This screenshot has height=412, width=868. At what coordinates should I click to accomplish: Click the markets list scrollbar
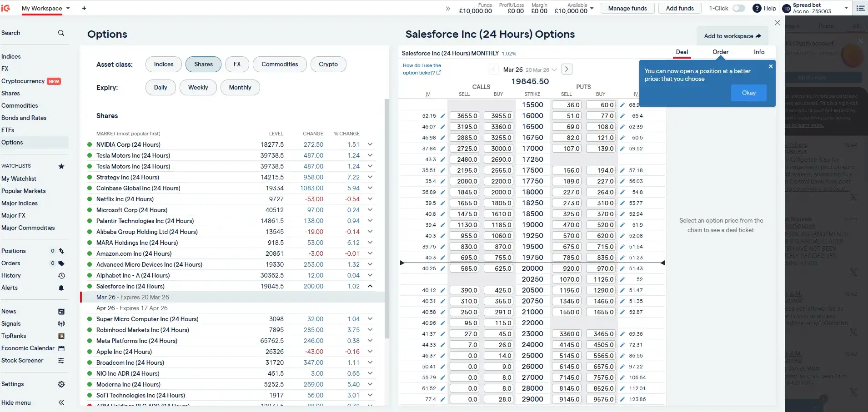pos(387,218)
